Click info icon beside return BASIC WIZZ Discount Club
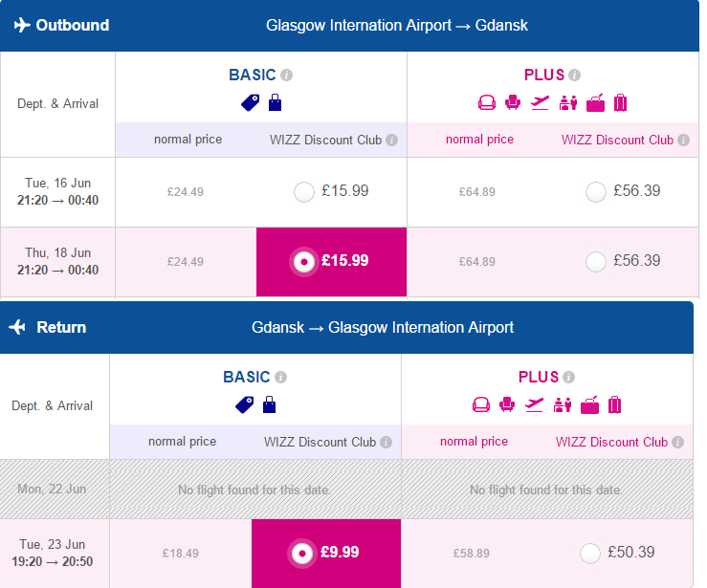Viewport: 707px width, 588px height. coord(386,442)
